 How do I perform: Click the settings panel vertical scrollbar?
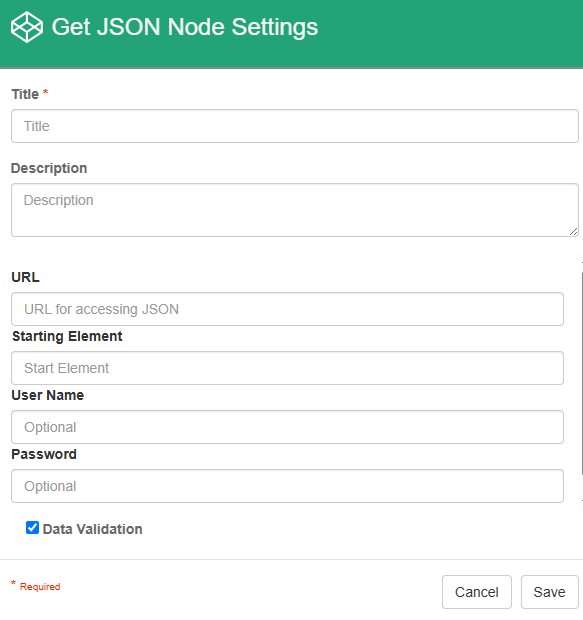pos(581,374)
